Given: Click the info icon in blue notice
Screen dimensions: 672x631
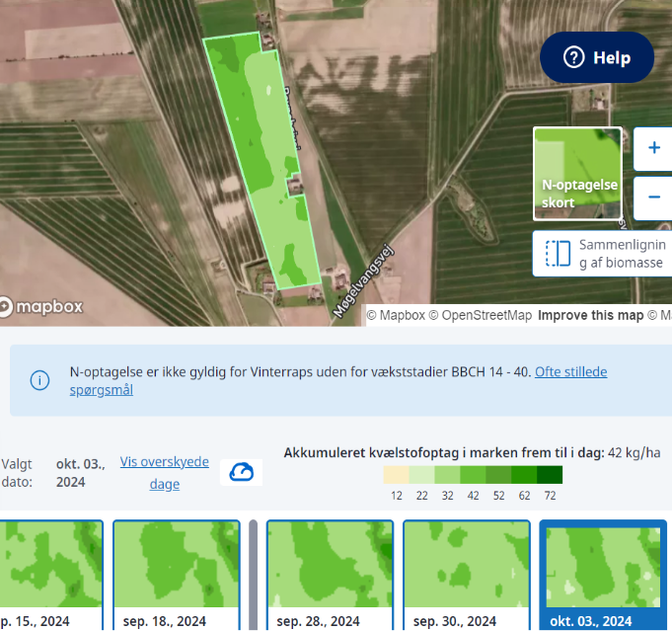Looking at the screenshot, I should [39, 380].
